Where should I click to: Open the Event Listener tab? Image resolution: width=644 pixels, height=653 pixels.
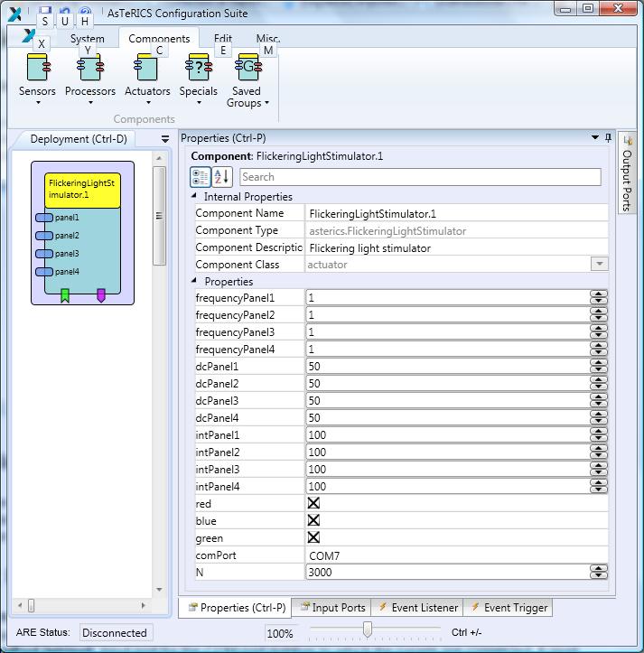417,608
